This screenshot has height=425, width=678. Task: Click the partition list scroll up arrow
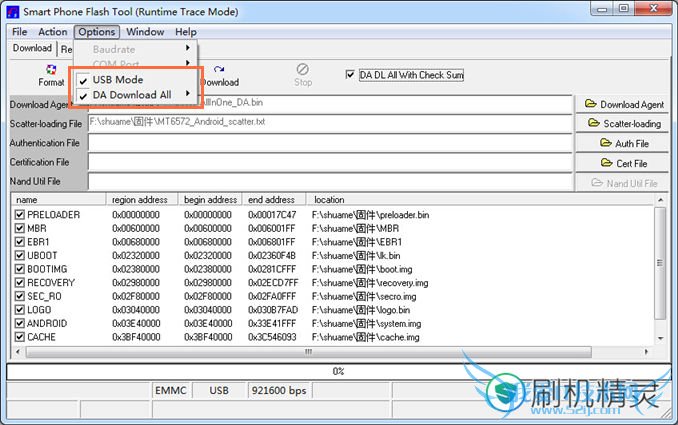(x=660, y=200)
